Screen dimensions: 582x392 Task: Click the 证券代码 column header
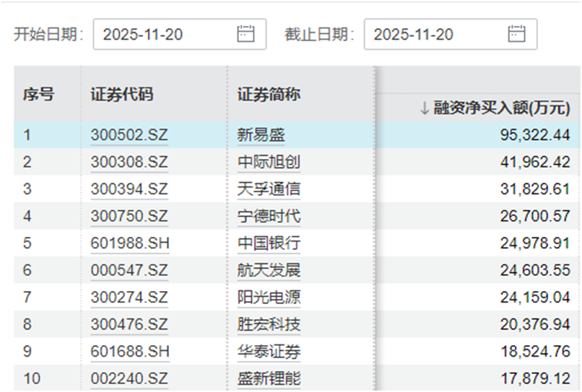(122, 95)
